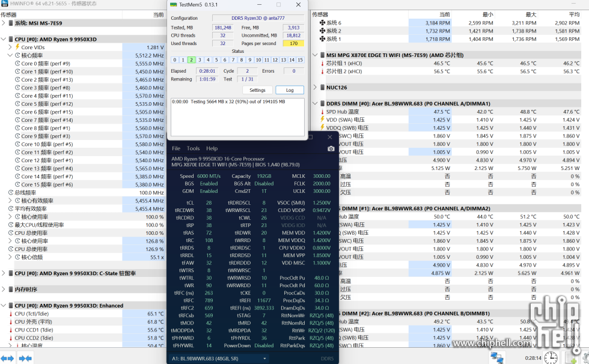Open the network monitors icon in HWiNFO toolbar
The height and width of the screenshot is (364, 589).
pyautogui.click(x=497, y=357)
